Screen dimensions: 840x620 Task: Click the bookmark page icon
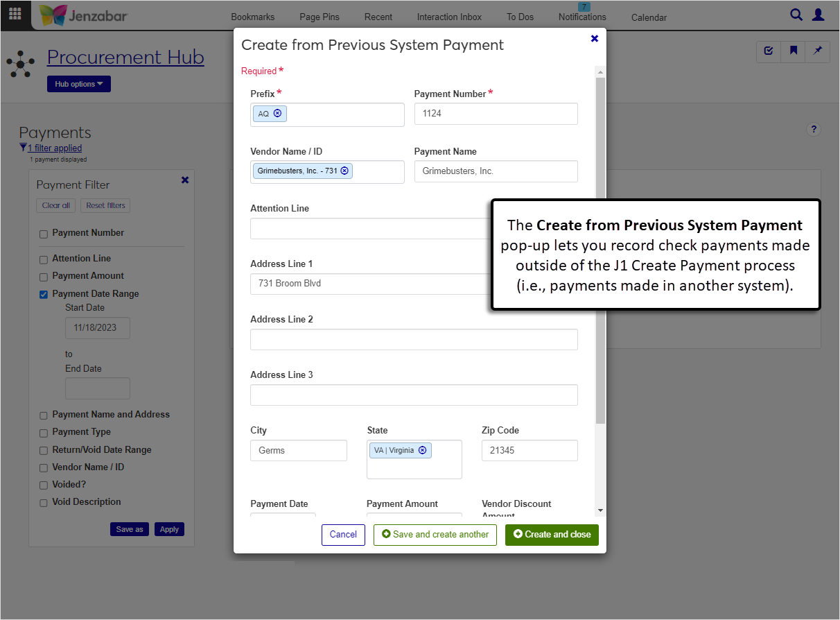coord(793,51)
